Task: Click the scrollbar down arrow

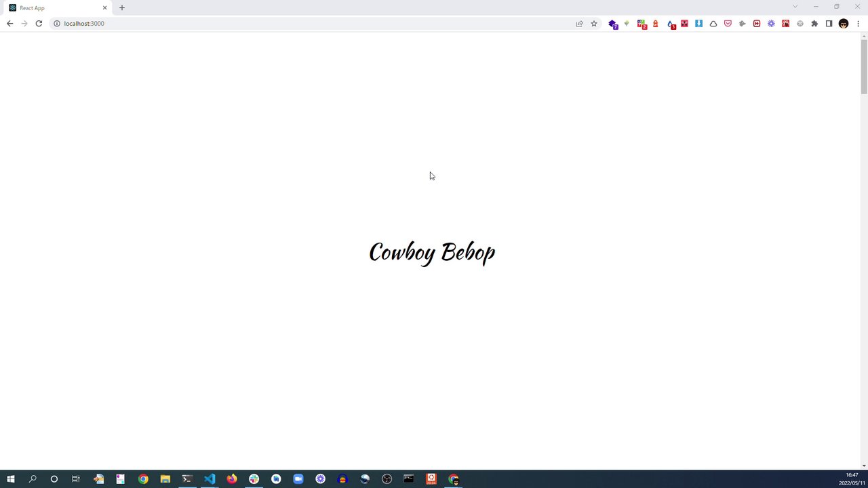Action: click(x=864, y=466)
